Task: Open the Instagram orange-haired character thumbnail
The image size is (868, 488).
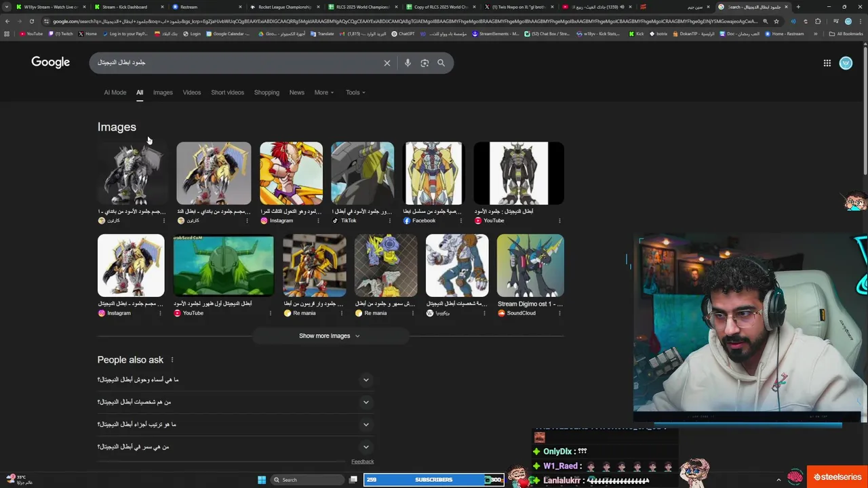Action: pos(291,173)
